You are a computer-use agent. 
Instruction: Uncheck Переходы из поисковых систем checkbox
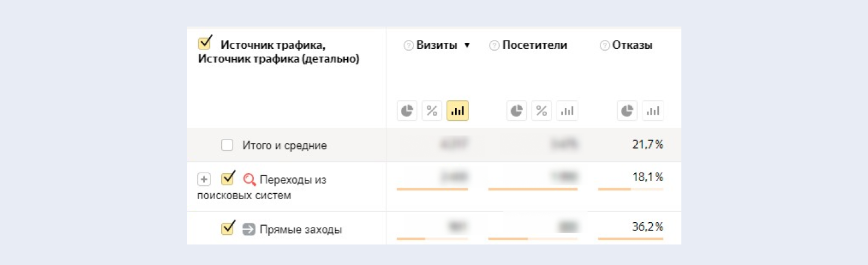coord(228,179)
